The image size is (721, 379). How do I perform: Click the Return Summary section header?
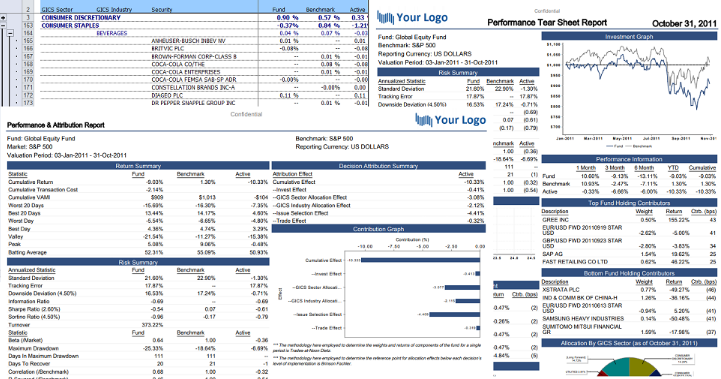click(138, 166)
